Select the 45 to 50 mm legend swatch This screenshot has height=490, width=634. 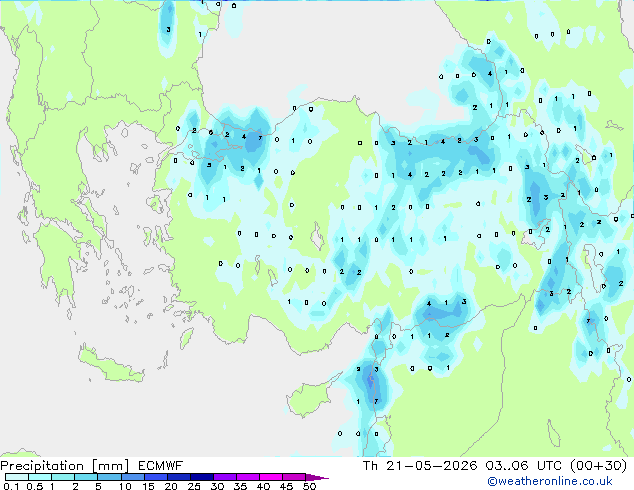tap(294, 477)
